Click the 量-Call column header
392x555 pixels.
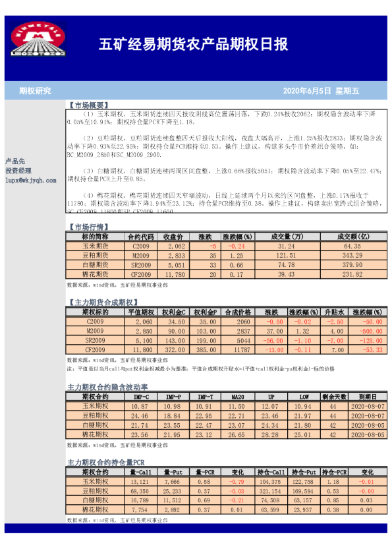click(141, 472)
